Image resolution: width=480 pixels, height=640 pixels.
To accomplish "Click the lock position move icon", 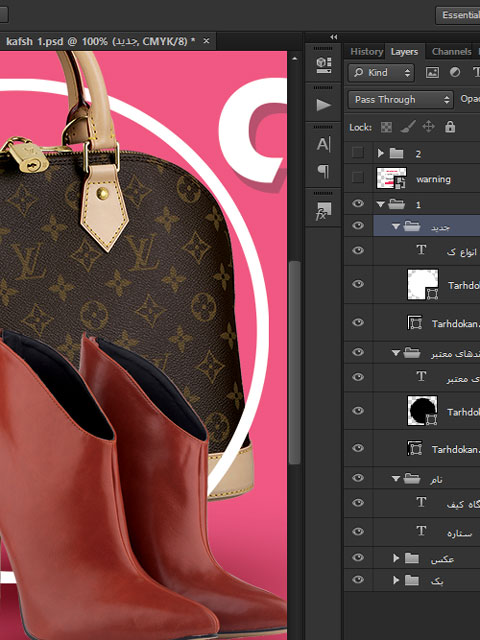I will [428, 127].
